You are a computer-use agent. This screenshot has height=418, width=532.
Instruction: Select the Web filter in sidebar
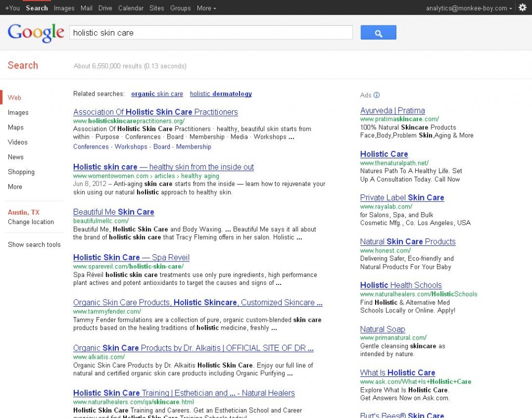click(14, 98)
